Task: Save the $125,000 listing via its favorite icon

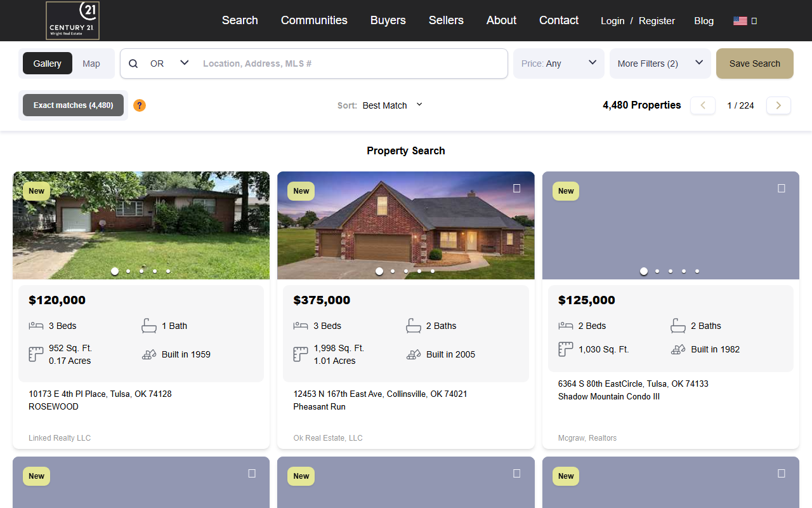Action: pyautogui.click(x=782, y=189)
